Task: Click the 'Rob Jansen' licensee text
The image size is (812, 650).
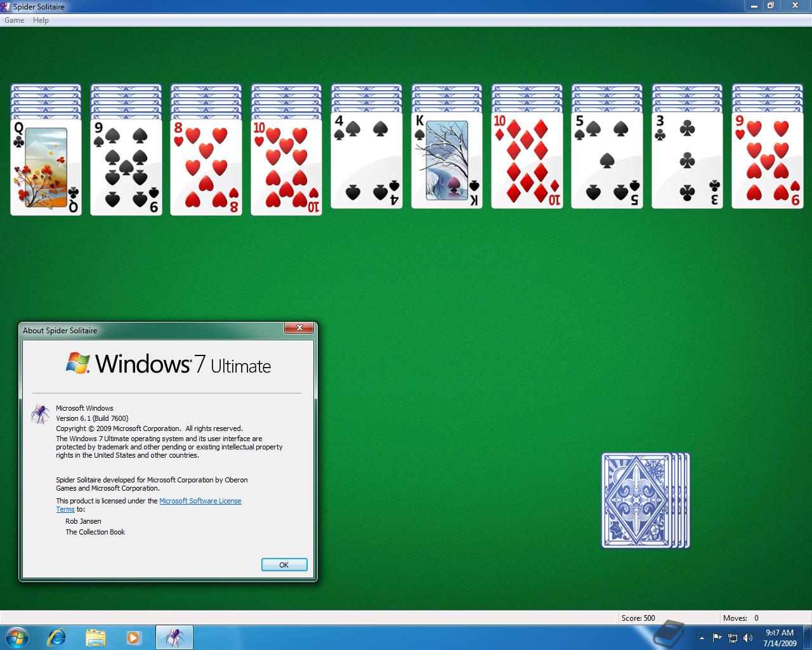Action: (x=83, y=521)
